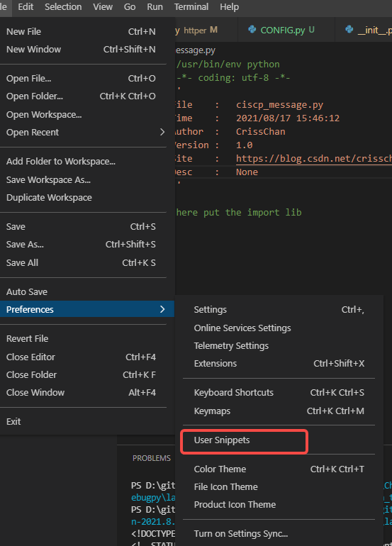Screen dimensions: 392x546
Task: Click the CrissChan author value
Action: tap(260, 132)
